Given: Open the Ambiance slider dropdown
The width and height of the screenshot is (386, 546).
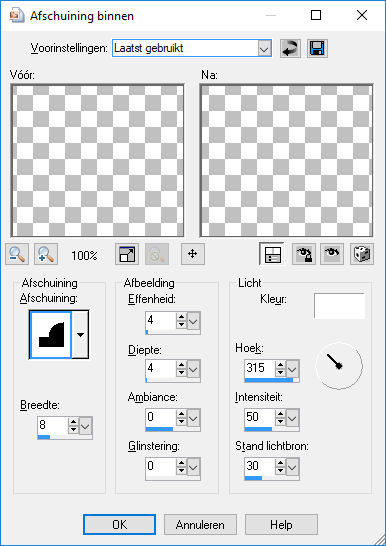Looking at the screenshot, I should [194, 418].
